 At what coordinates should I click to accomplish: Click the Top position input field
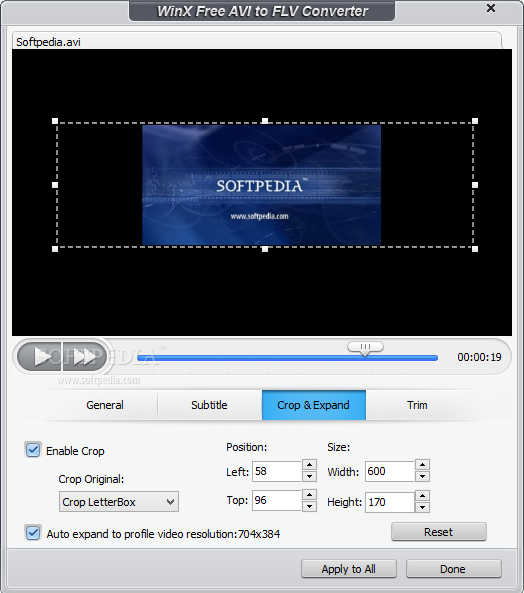point(276,500)
